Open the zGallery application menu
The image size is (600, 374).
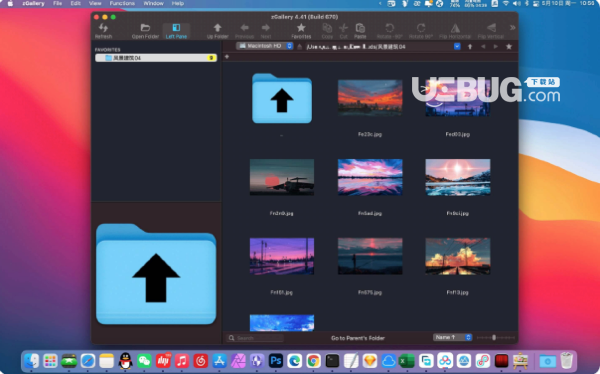(33, 3)
